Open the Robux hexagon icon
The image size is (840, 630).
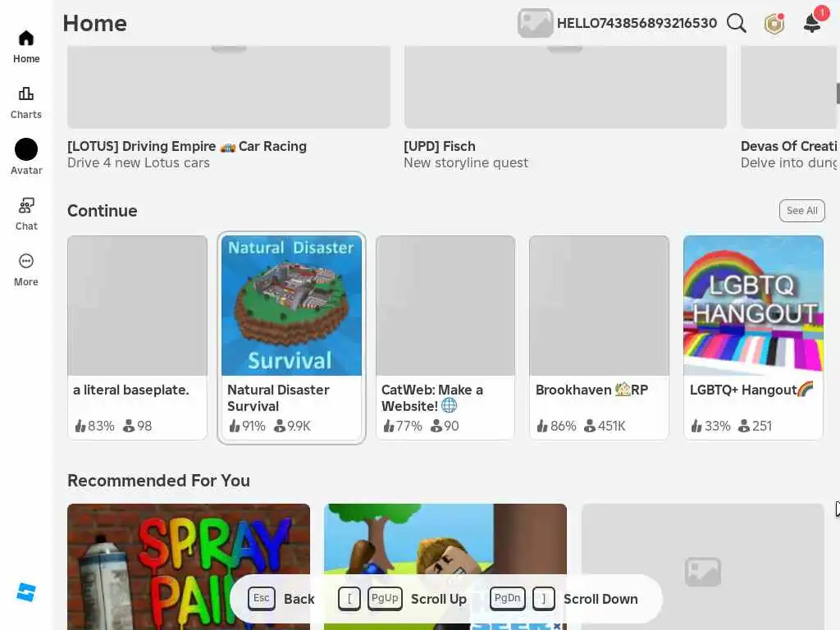(x=774, y=24)
